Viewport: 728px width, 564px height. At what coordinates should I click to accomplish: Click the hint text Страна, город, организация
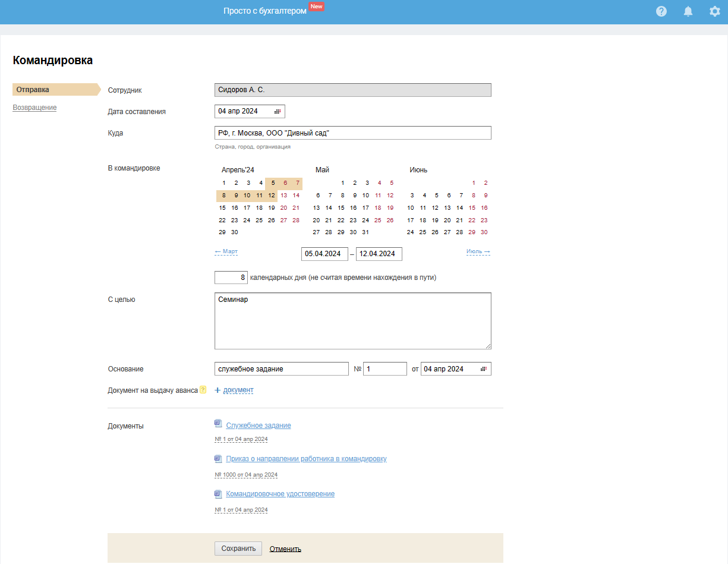point(253,147)
